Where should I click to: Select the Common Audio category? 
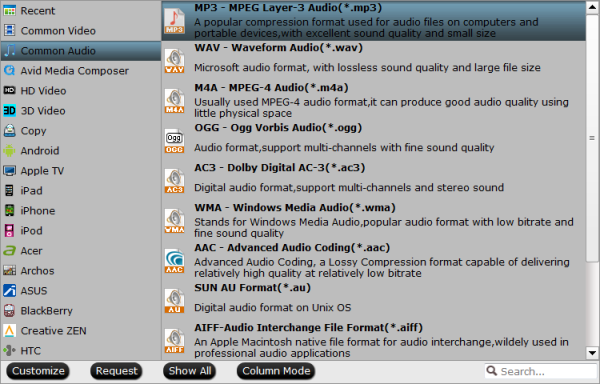tap(81, 50)
